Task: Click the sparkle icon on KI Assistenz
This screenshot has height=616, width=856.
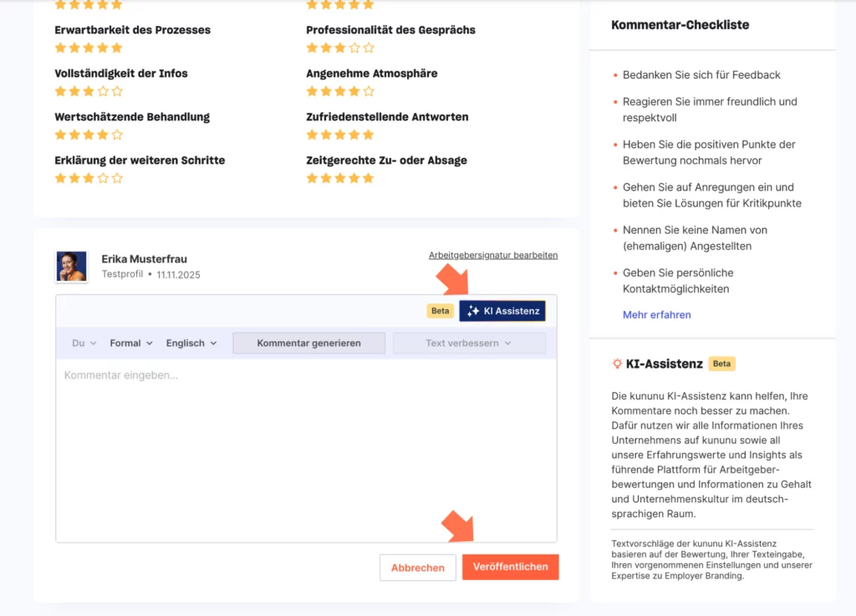Action: pyautogui.click(x=473, y=311)
